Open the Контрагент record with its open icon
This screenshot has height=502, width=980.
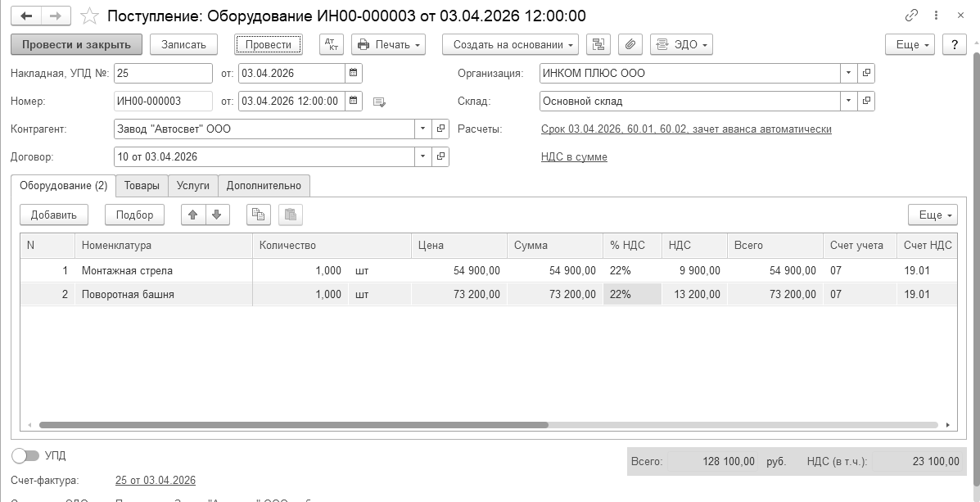click(440, 129)
